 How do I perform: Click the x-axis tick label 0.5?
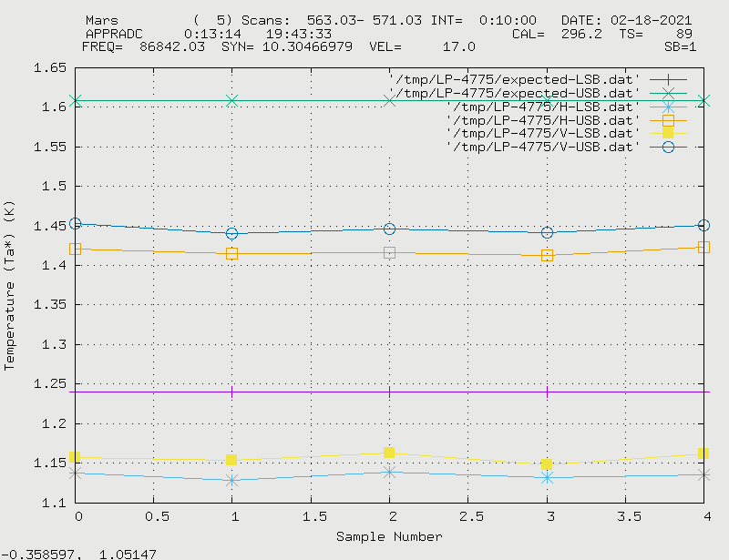157,516
